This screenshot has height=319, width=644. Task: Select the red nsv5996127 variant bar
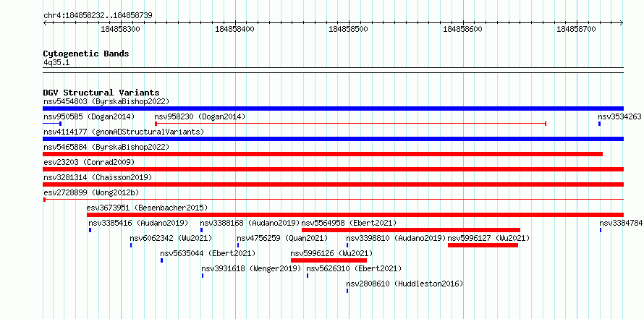tap(483, 245)
